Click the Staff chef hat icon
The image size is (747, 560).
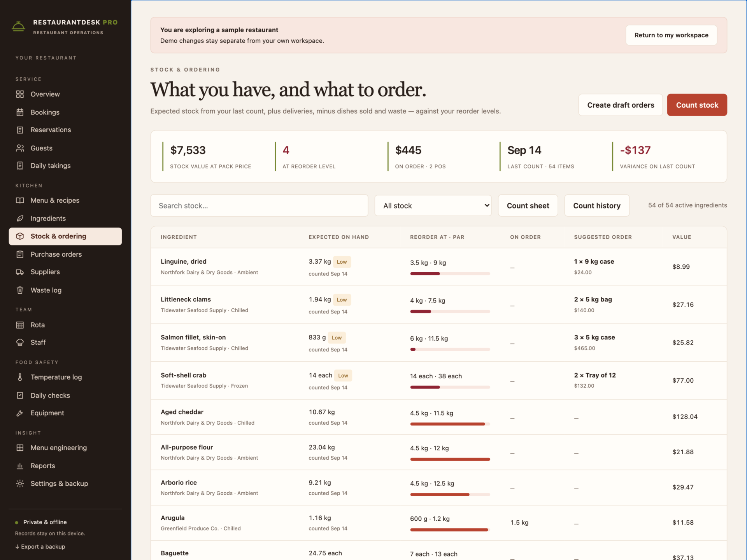click(x=20, y=342)
